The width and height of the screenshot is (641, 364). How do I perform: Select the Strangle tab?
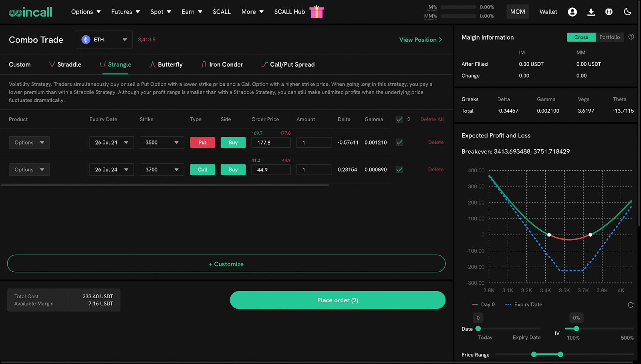[115, 64]
